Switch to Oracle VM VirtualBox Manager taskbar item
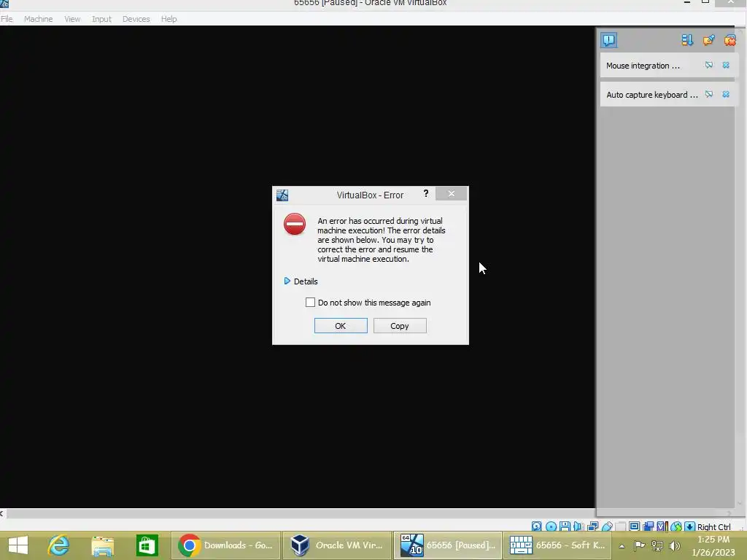The image size is (747, 560). [337, 545]
